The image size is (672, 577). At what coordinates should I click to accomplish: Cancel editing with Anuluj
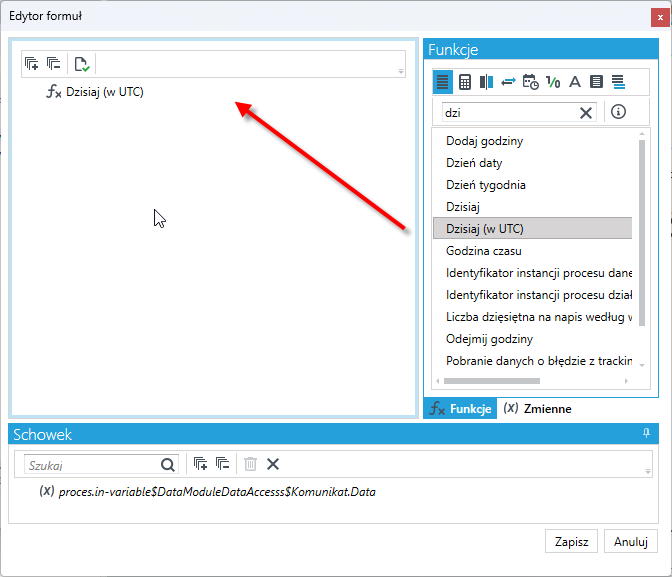(630, 541)
